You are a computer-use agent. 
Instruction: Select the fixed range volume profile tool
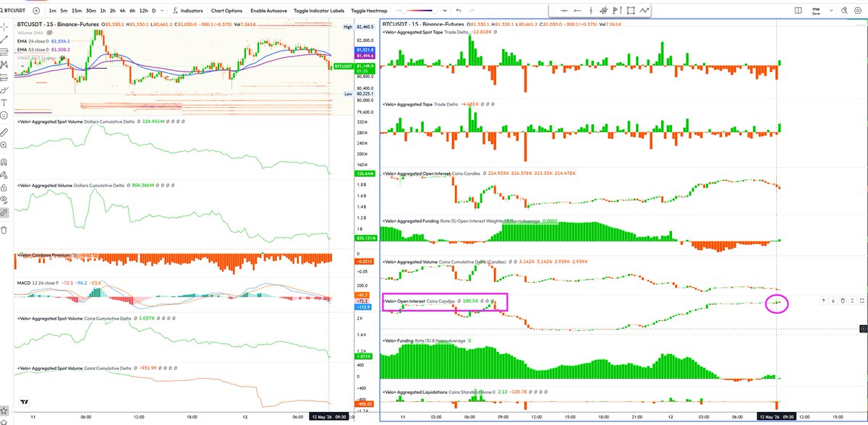click(x=603, y=11)
